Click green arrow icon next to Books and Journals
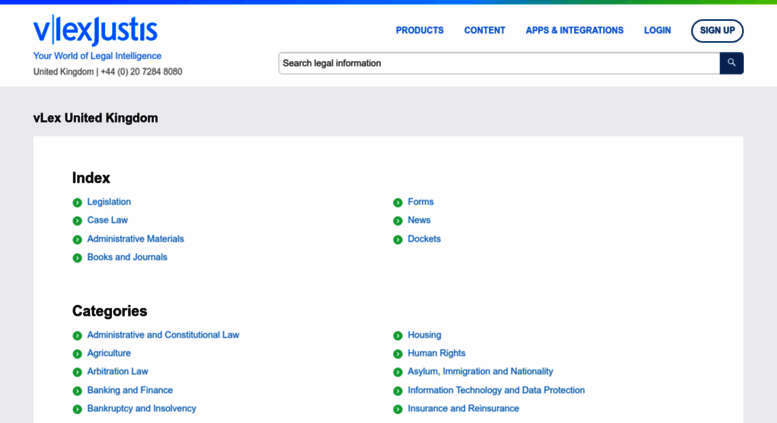 pyautogui.click(x=77, y=258)
